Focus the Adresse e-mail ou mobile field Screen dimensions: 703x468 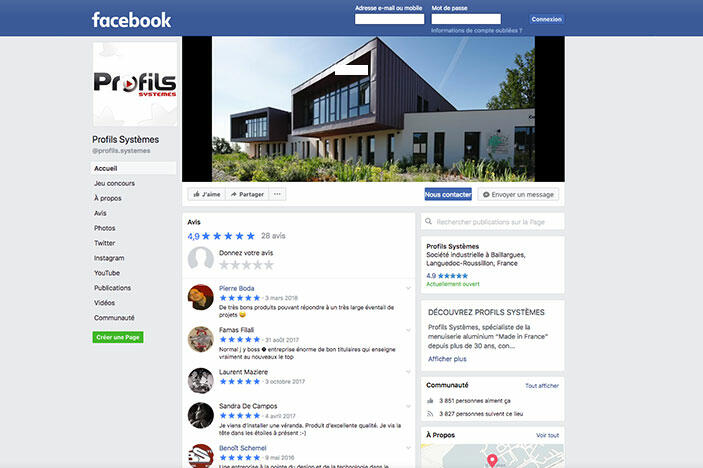coord(389,19)
